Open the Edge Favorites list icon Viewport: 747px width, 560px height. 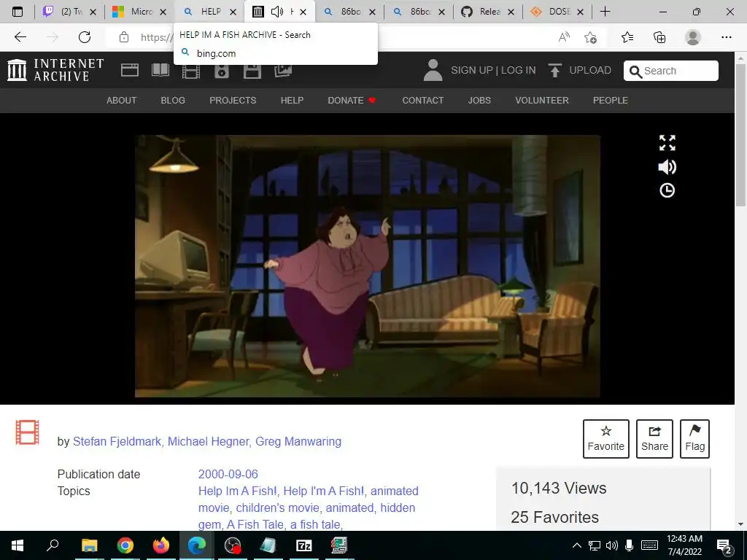(627, 37)
